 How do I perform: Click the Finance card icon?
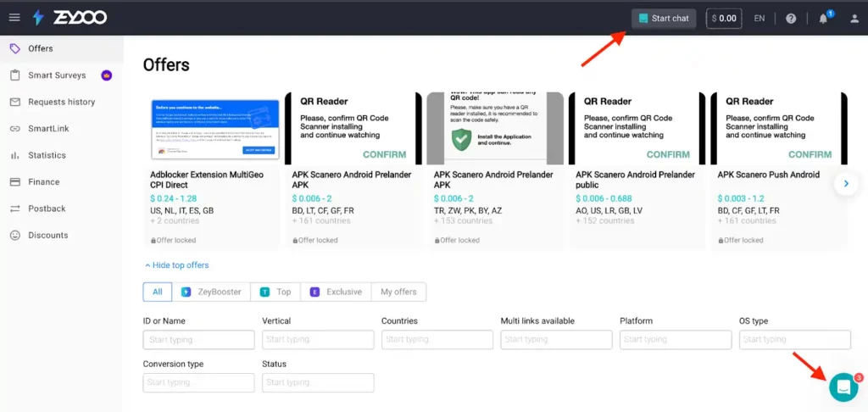tap(15, 181)
